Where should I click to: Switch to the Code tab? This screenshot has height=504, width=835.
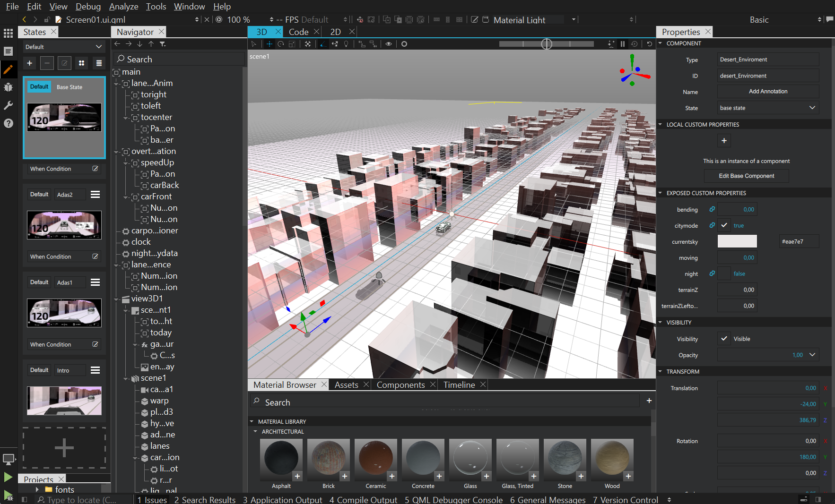point(298,32)
